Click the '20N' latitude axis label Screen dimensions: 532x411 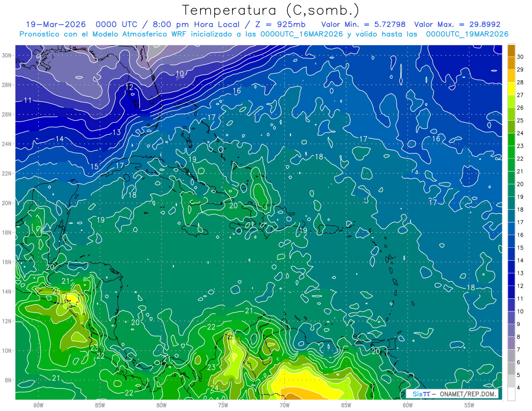tap(8, 203)
